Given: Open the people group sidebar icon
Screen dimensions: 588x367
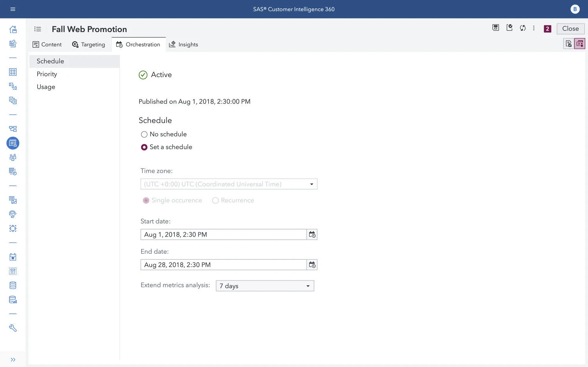Looking at the screenshot, I should pyautogui.click(x=13, y=157).
